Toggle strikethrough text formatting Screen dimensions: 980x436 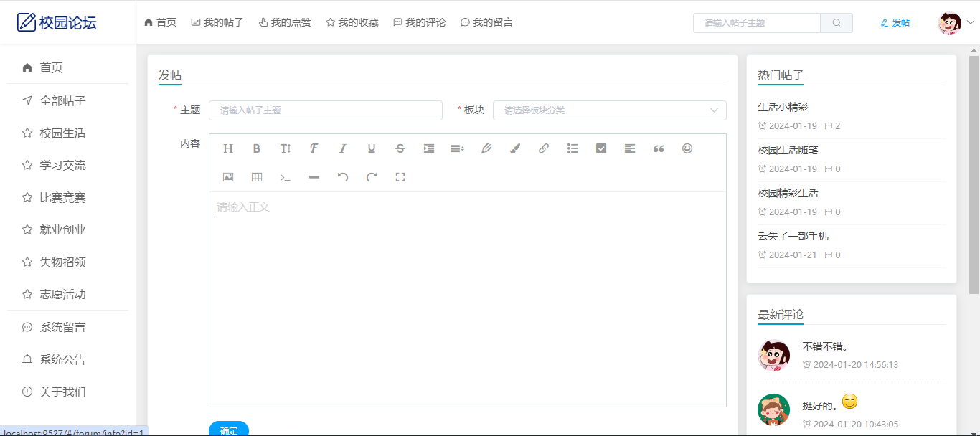[x=400, y=148]
